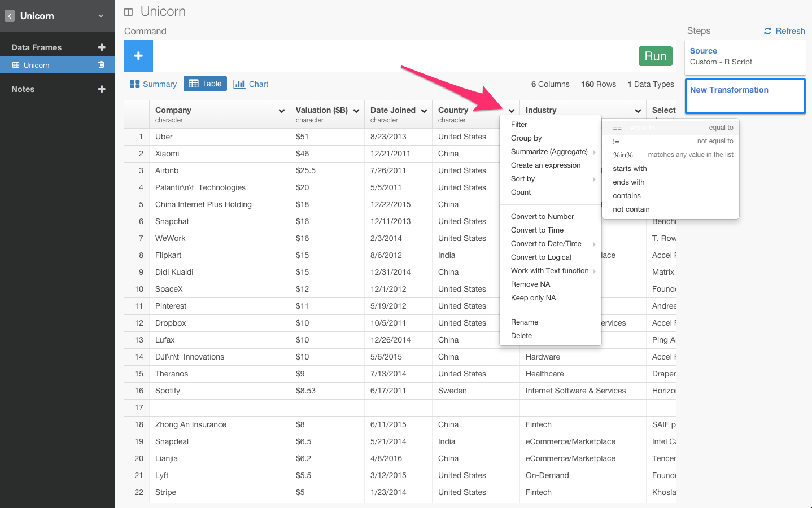Choose Convert to Time option
This screenshot has width=812, height=508.
point(551,230)
